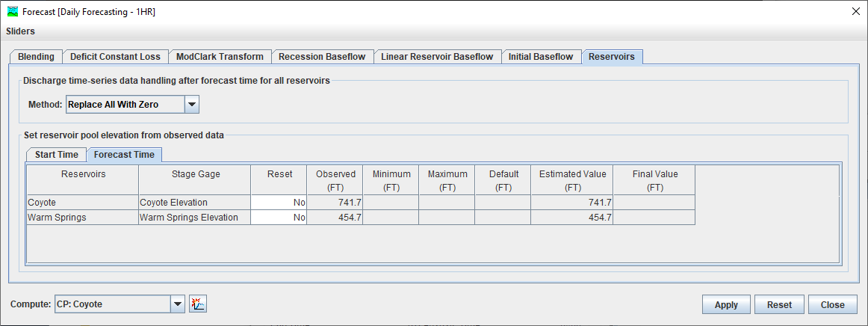Toggle the Reset cell for Coyote
The height and width of the screenshot is (326, 868).
coord(279,203)
